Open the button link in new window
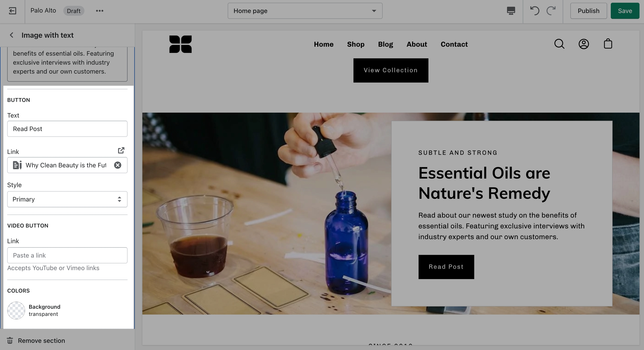Viewport: 644px width, 350px height. (121, 150)
